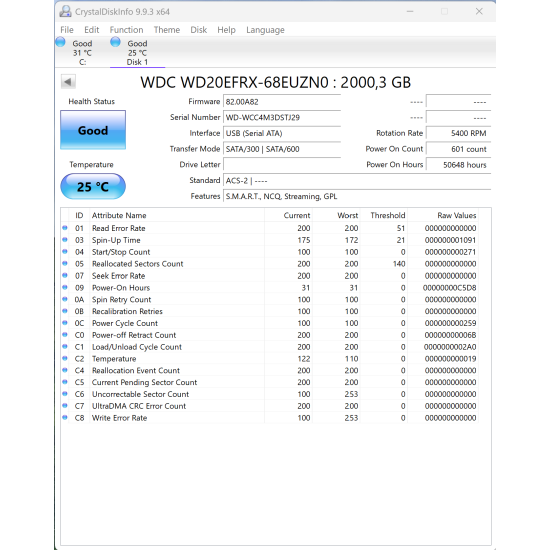Click status dot of Read Error Rate row

click(65, 228)
